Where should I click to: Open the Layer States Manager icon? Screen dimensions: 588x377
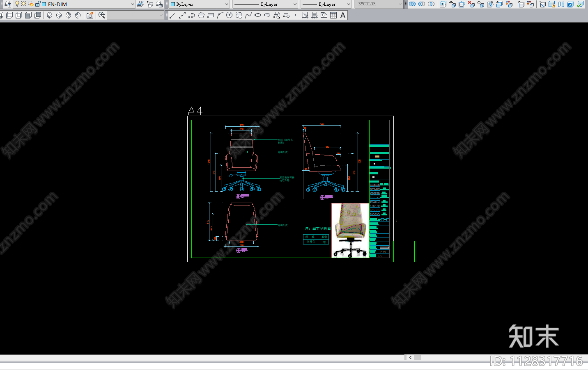(x=159, y=4)
